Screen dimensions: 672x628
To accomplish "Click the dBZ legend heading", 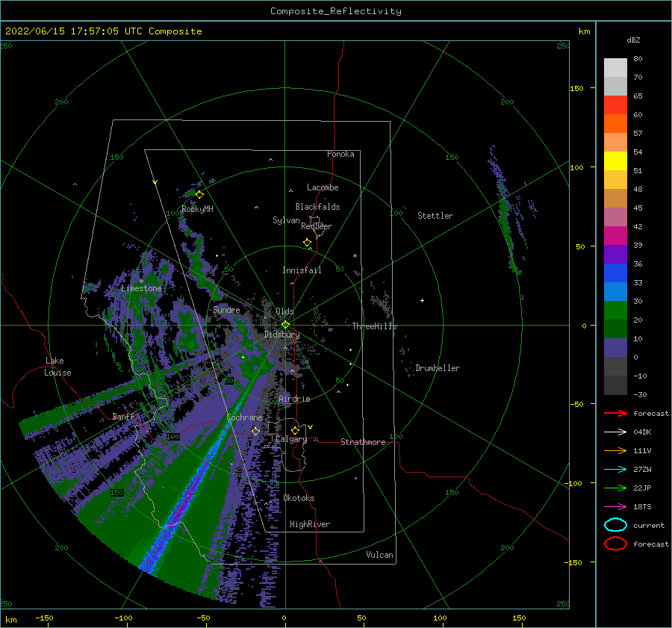I will pos(633,40).
